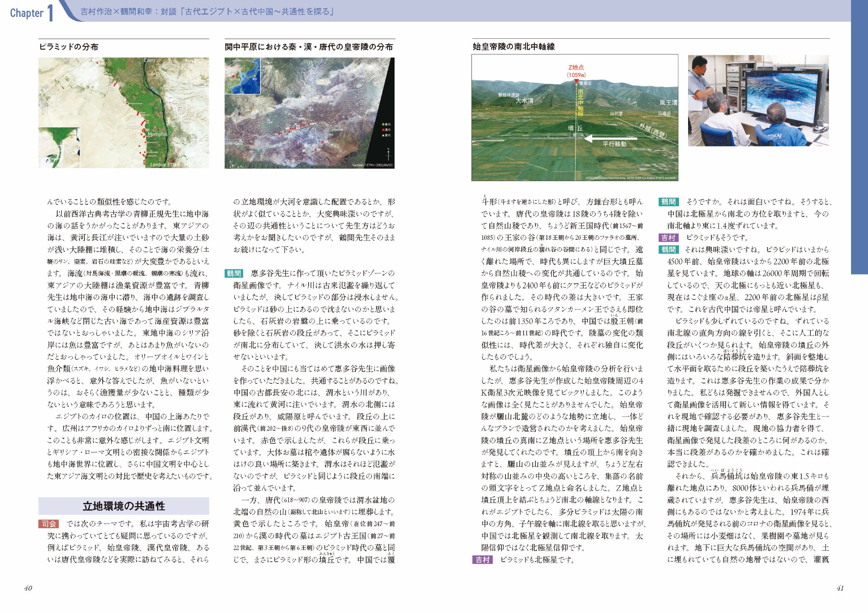The image size is (868, 613).
Task: Click the dialogue title in the header band
Action: tap(208, 11)
